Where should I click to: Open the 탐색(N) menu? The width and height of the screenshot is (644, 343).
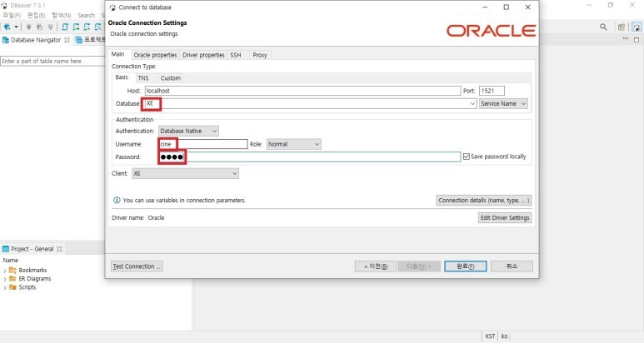point(61,15)
